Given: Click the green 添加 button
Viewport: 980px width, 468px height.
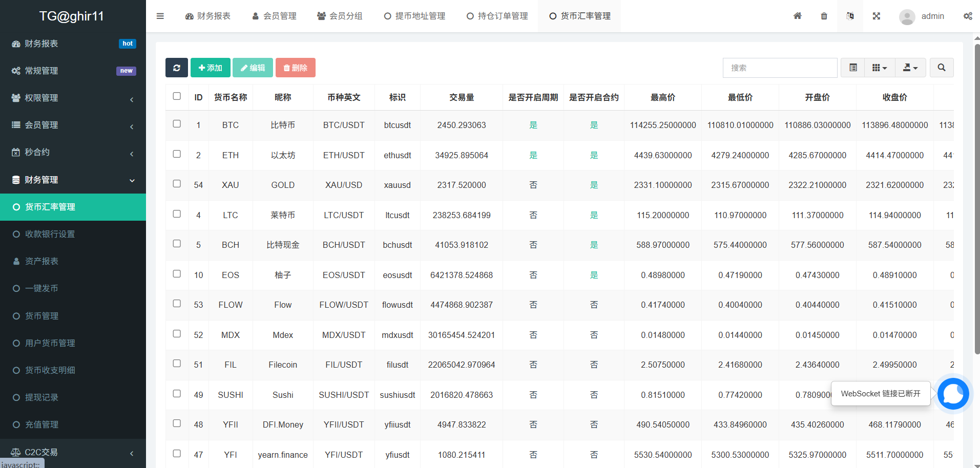Looking at the screenshot, I should point(210,68).
